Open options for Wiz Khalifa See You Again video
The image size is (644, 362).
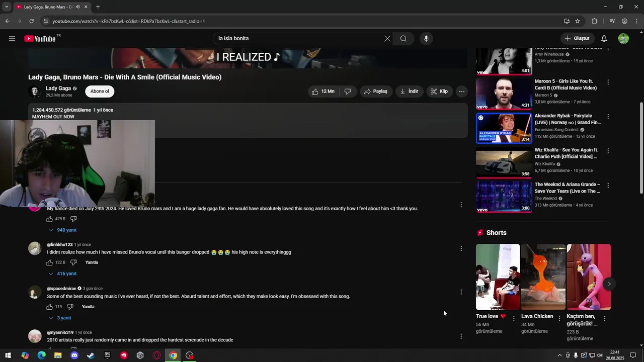[608, 151]
